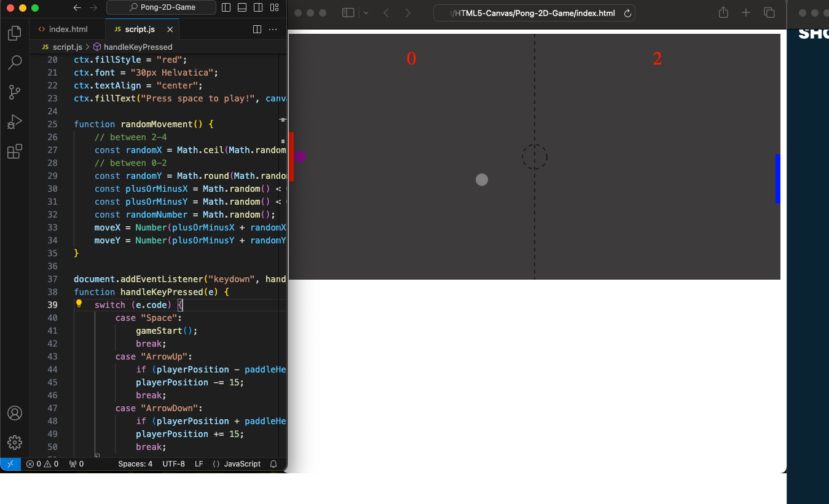Click the Safari back arrow

tap(386, 13)
